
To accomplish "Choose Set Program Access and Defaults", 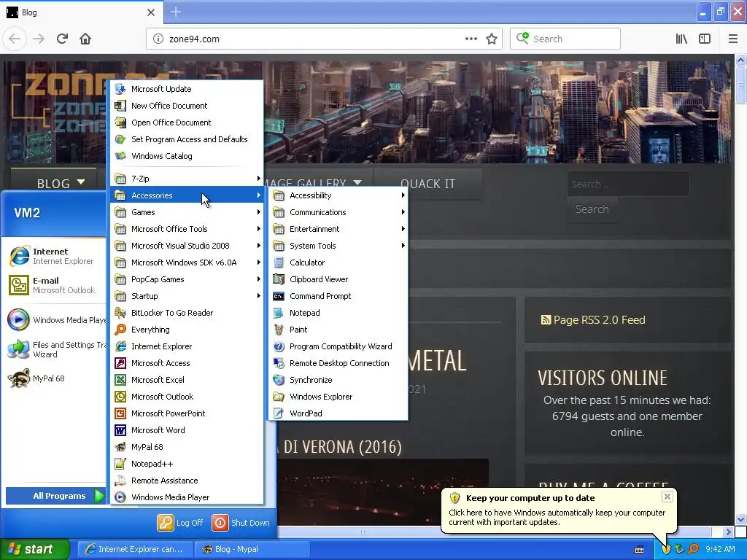I will coord(187,139).
